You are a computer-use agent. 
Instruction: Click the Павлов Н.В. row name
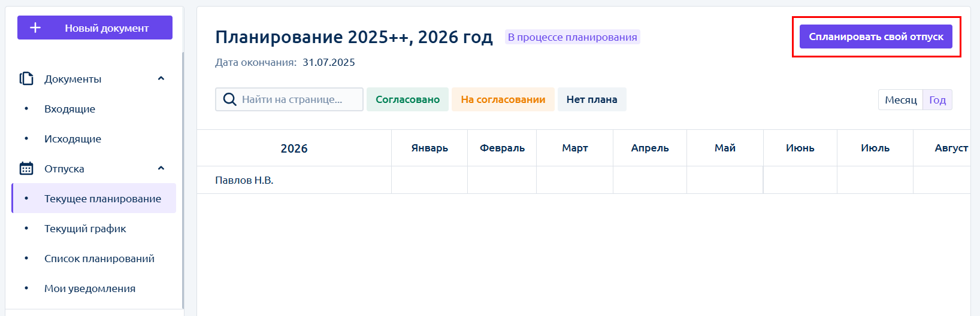tap(244, 180)
